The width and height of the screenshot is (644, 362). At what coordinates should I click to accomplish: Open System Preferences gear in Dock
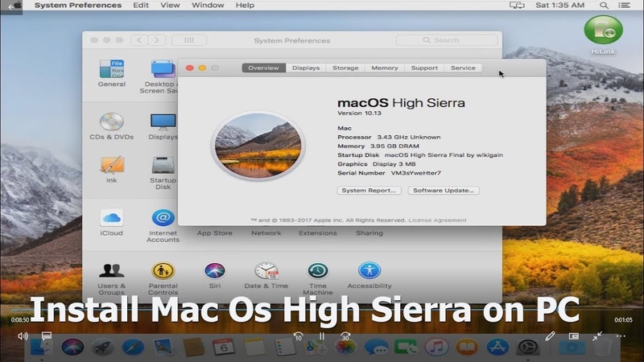[528, 348]
